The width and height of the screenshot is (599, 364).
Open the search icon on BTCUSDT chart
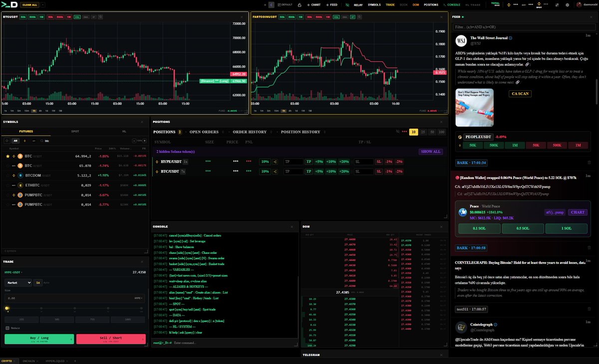(x=101, y=16)
